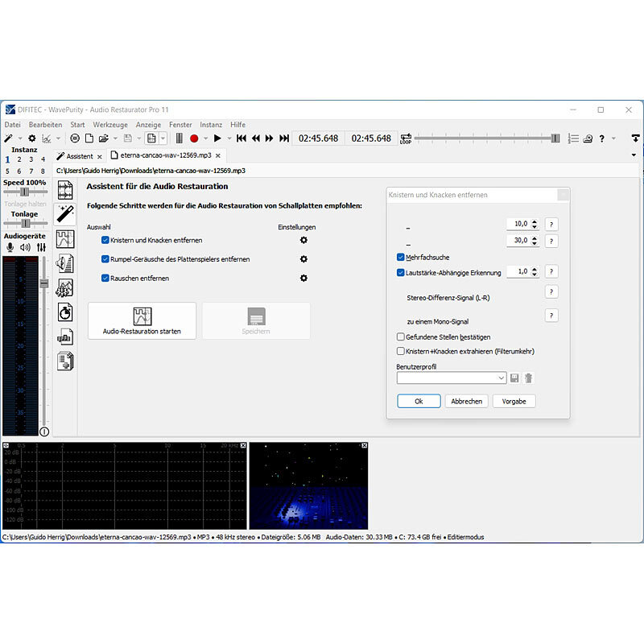Image resolution: width=644 pixels, height=644 pixels.
Task: Open dropdown arrow next to play button
Action: tap(229, 138)
